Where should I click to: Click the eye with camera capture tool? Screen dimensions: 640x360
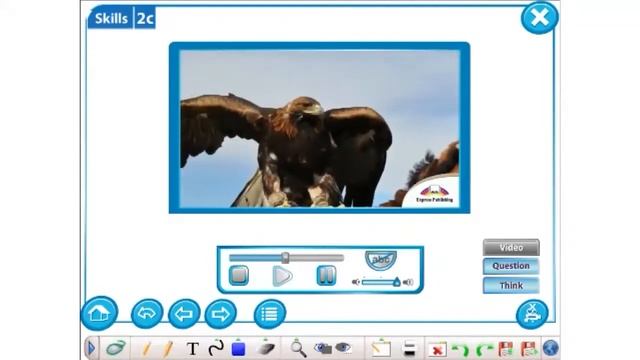[x=323, y=348]
